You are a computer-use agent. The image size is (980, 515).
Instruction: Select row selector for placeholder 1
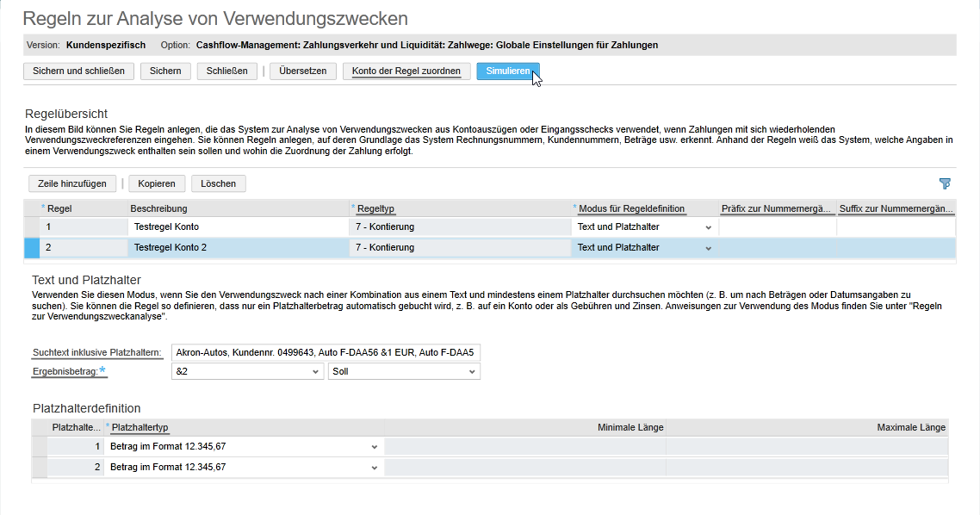[x=40, y=446]
